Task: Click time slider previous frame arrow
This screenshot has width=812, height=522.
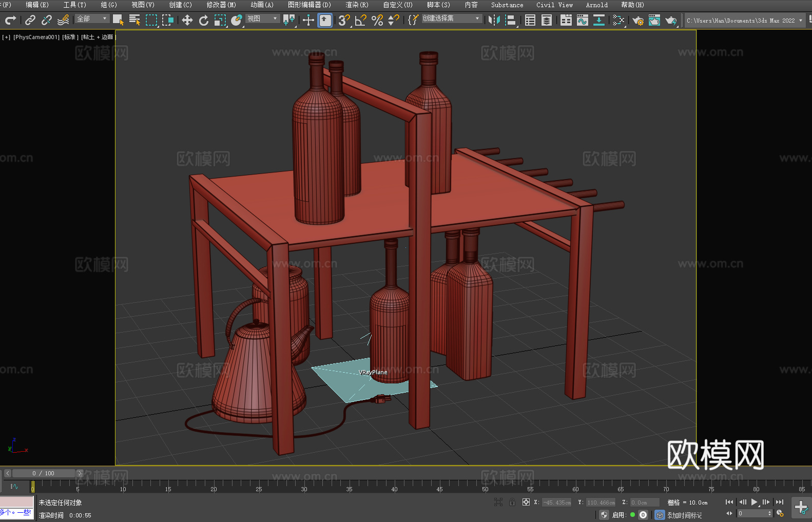Action: [x=7, y=473]
